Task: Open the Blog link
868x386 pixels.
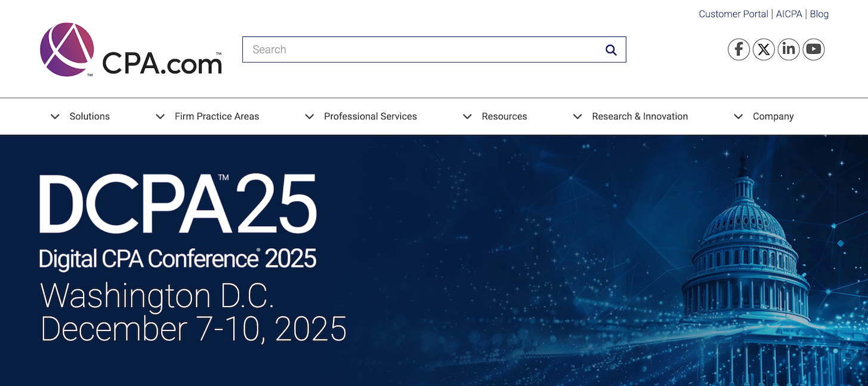Action: (x=819, y=14)
